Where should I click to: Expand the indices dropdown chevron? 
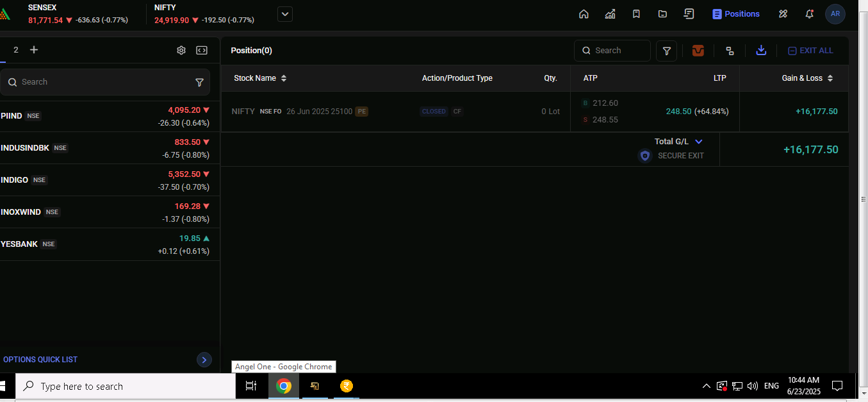(x=285, y=14)
